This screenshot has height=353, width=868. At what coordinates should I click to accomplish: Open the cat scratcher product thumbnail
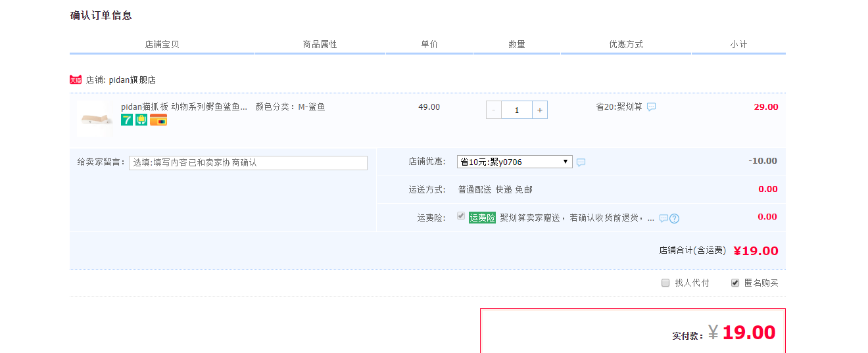(x=95, y=119)
